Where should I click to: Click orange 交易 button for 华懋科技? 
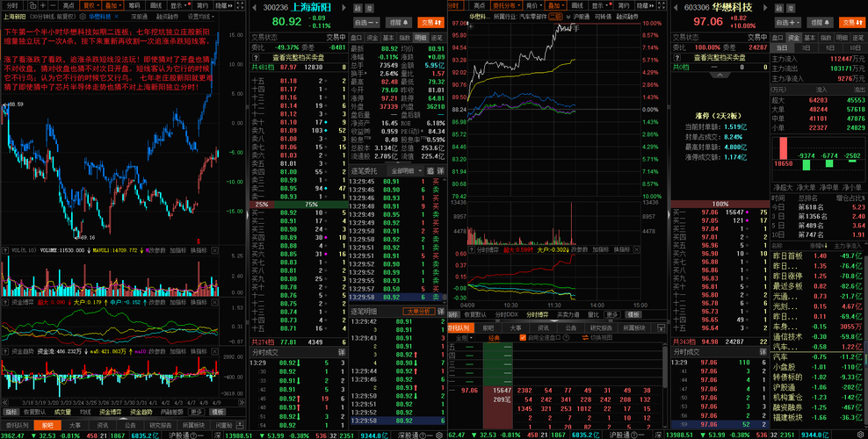[852, 23]
